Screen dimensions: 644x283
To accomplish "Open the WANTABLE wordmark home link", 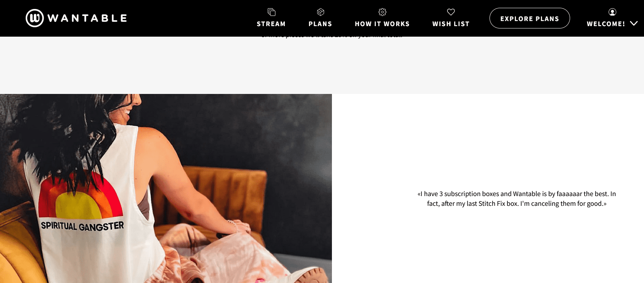I will coord(87,18).
